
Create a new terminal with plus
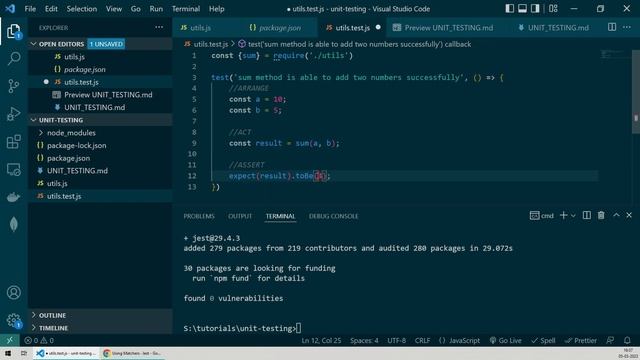pyautogui.click(x=563, y=215)
